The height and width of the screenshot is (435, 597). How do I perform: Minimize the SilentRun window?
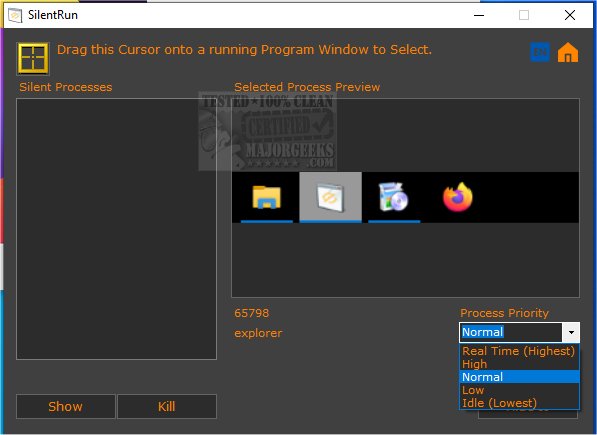(x=479, y=15)
